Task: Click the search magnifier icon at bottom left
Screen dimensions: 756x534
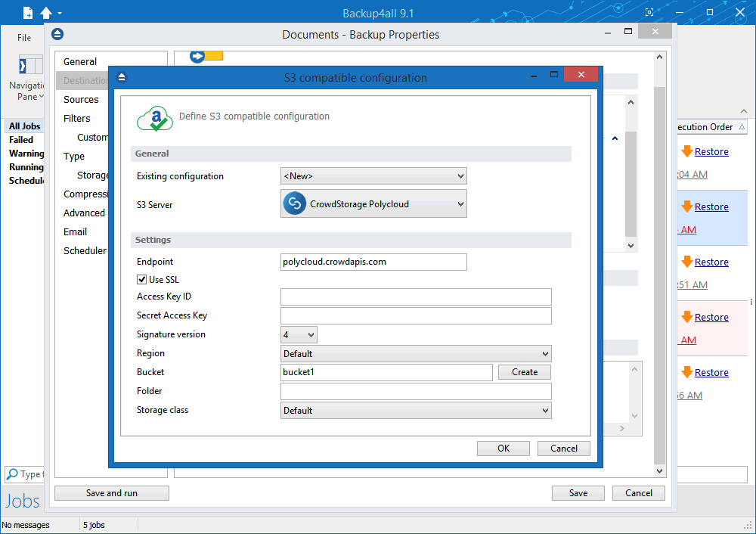Action: pyautogui.click(x=13, y=473)
